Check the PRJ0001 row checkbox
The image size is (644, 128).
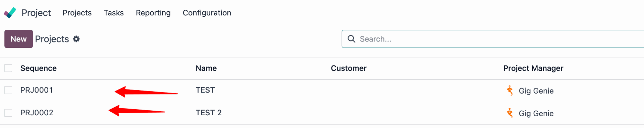8,90
